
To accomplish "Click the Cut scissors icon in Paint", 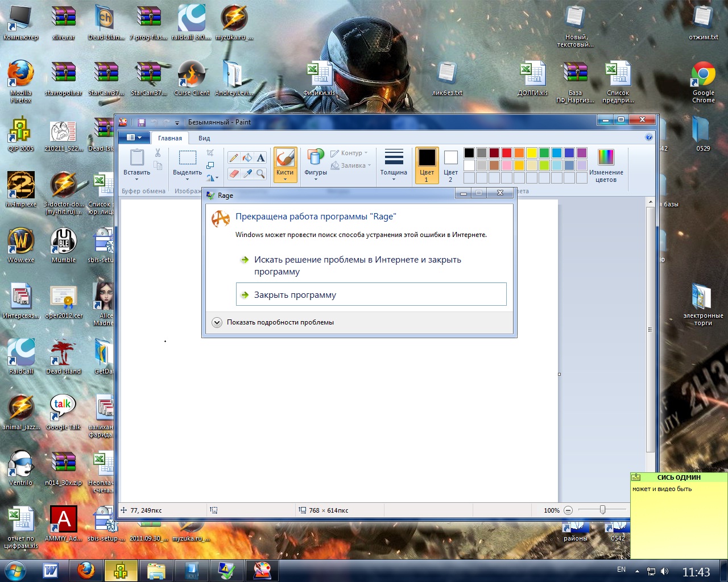I will click(x=158, y=153).
